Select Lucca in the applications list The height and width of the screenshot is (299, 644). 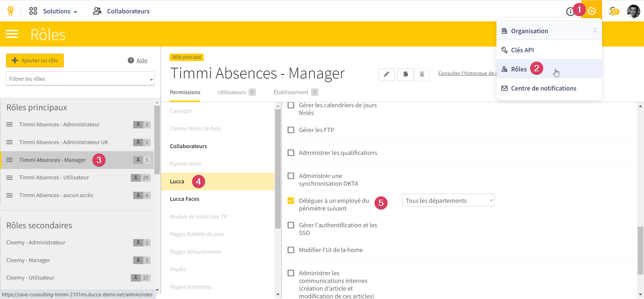point(218,181)
